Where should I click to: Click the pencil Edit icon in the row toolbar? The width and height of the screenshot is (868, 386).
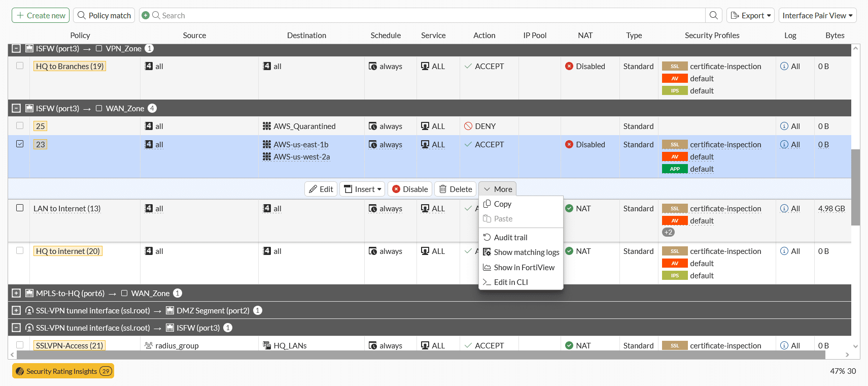314,189
